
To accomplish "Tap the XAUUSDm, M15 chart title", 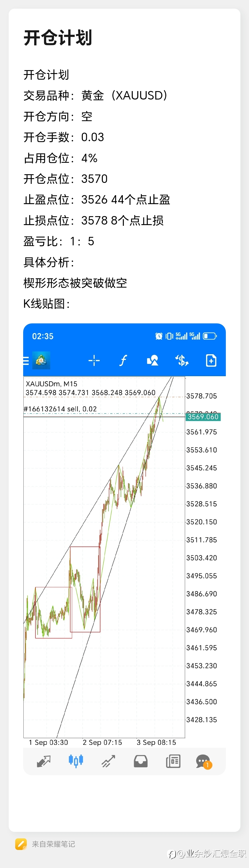I will point(52,384).
